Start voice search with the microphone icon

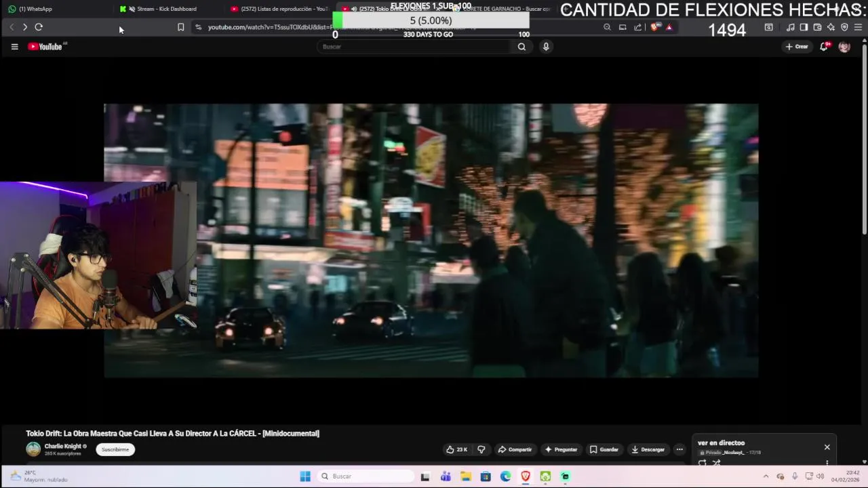tap(546, 47)
